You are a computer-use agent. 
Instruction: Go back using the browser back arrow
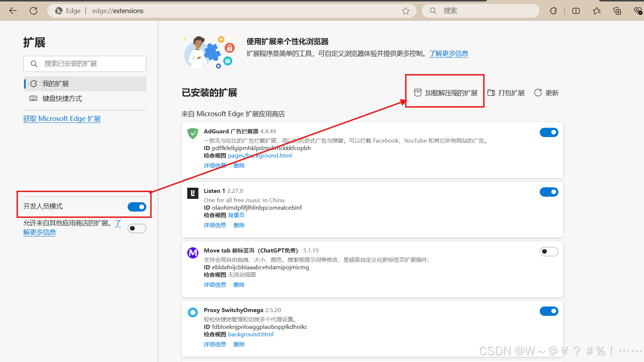(13, 11)
